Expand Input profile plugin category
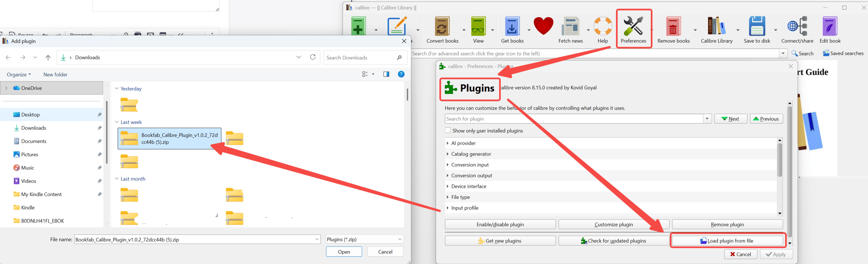The width and height of the screenshot is (868, 264). coord(448,208)
